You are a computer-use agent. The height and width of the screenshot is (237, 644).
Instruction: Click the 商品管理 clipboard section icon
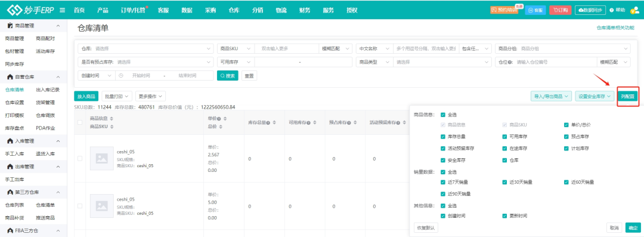10,26
